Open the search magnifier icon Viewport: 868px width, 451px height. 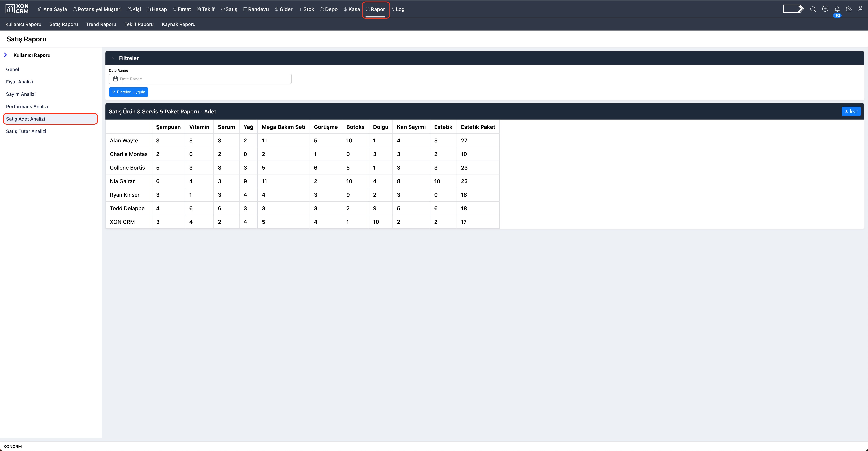813,9
